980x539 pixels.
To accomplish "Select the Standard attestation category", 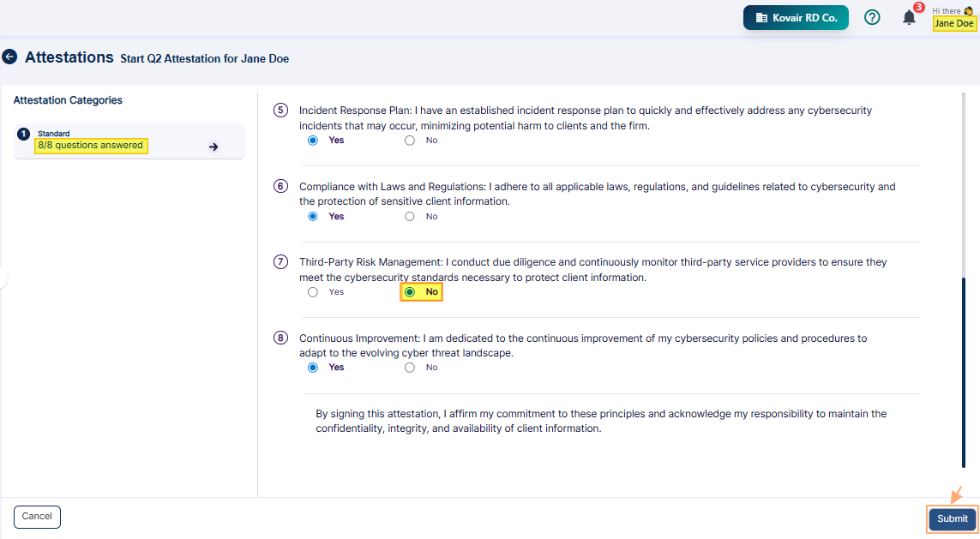I will click(129, 140).
